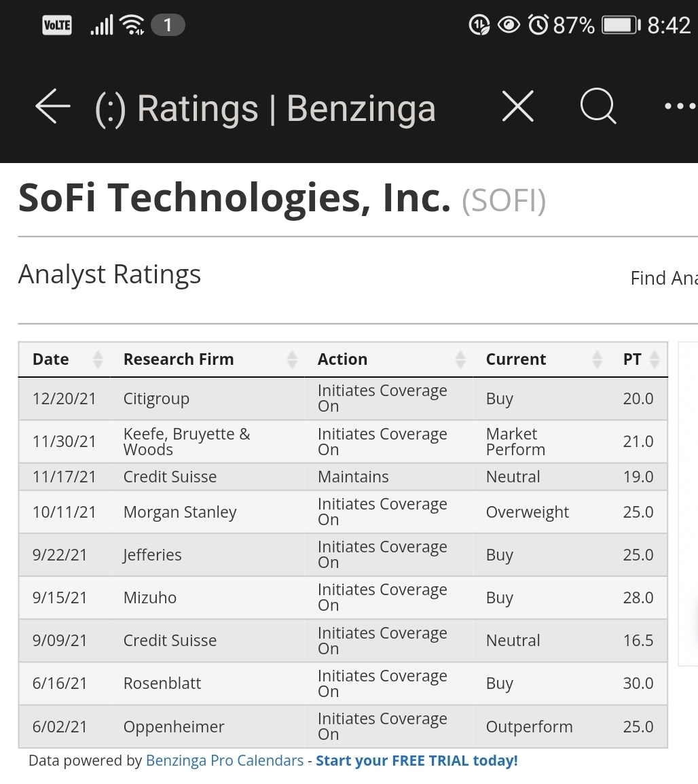The image size is (698, 784).
Task: Select the Citigroup rating row
Action: [343, 399]
